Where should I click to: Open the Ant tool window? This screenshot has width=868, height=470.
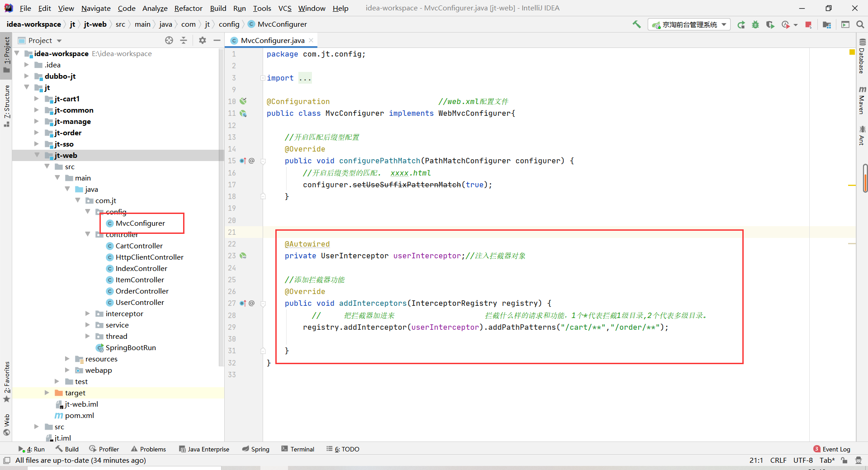[862, 135]
